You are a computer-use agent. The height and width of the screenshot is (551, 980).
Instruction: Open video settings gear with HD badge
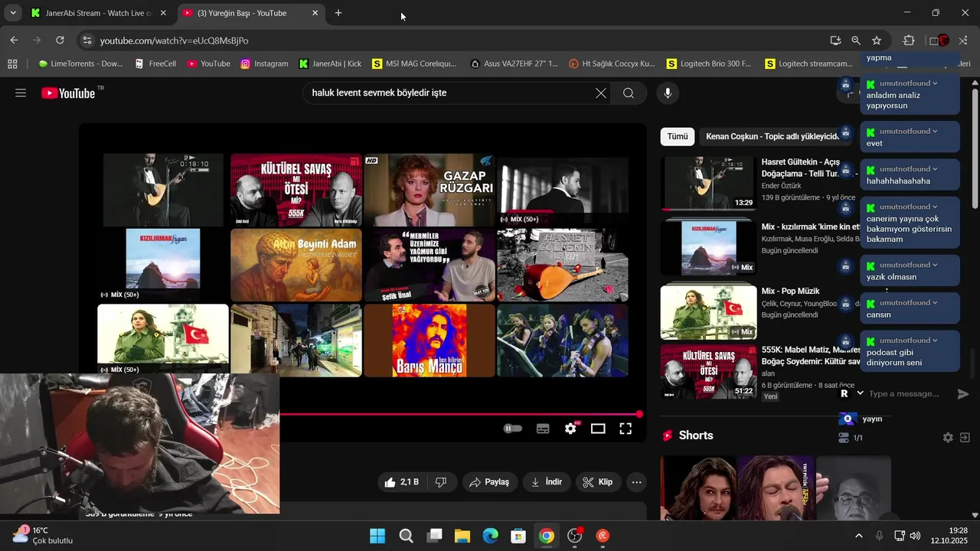click(x=570, y=429)
